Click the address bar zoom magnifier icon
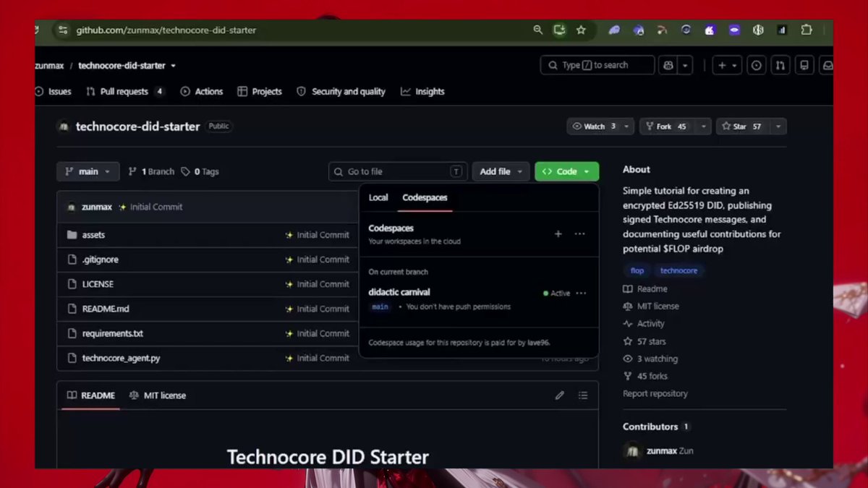The width and height of the screenshot is (868, 488). (x=537, y=30)
